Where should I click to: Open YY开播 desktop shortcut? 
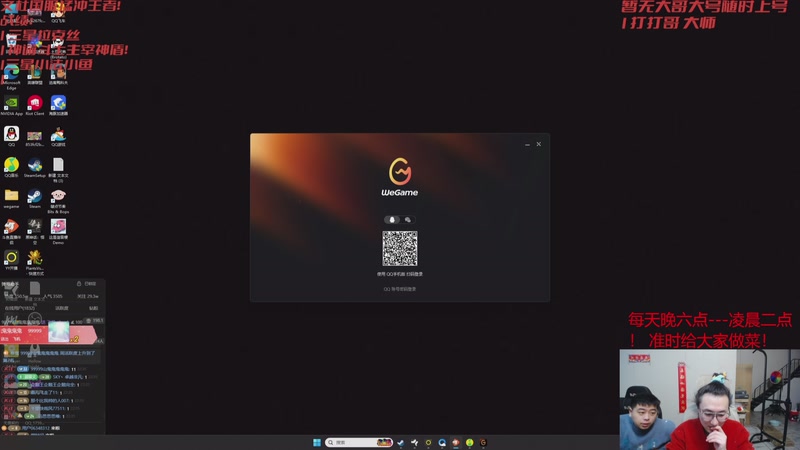(x=11, y=260)
